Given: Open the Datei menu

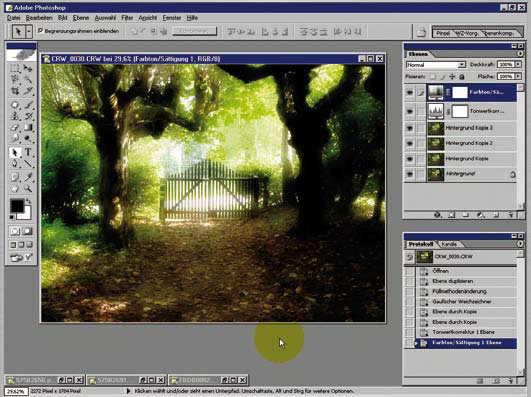Looking at the screenshot, I should point(14,18).
